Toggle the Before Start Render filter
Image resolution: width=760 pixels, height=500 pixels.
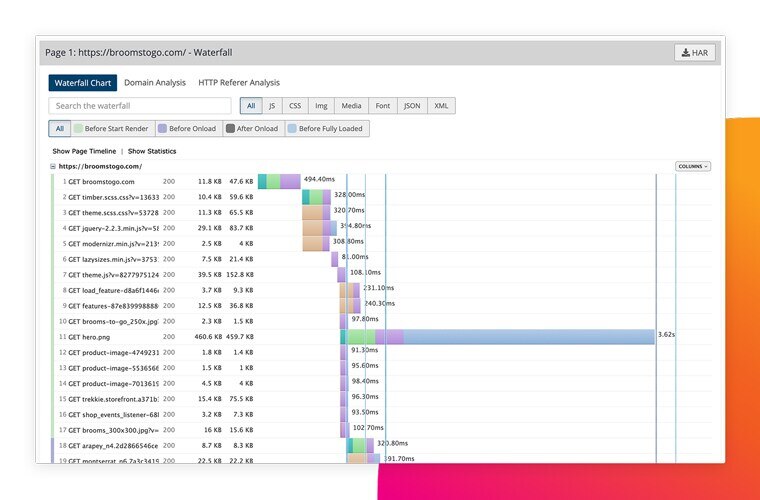(x=112, y=129)
